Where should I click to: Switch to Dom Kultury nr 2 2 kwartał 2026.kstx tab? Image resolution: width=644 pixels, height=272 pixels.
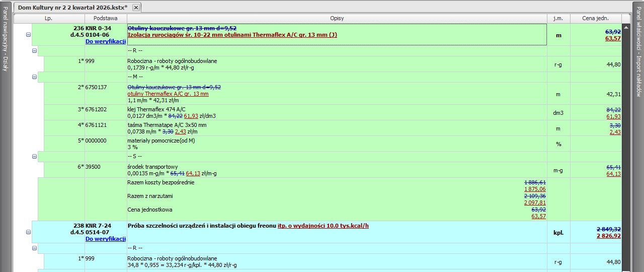tap(72, 7)
